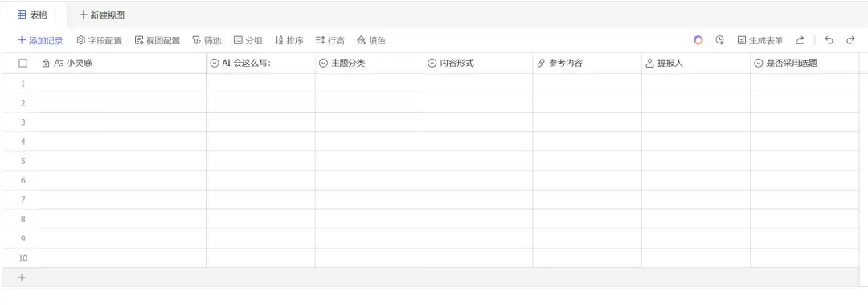
Task: Open the 填色 fill color tool
Action: [x=371, y=40]
